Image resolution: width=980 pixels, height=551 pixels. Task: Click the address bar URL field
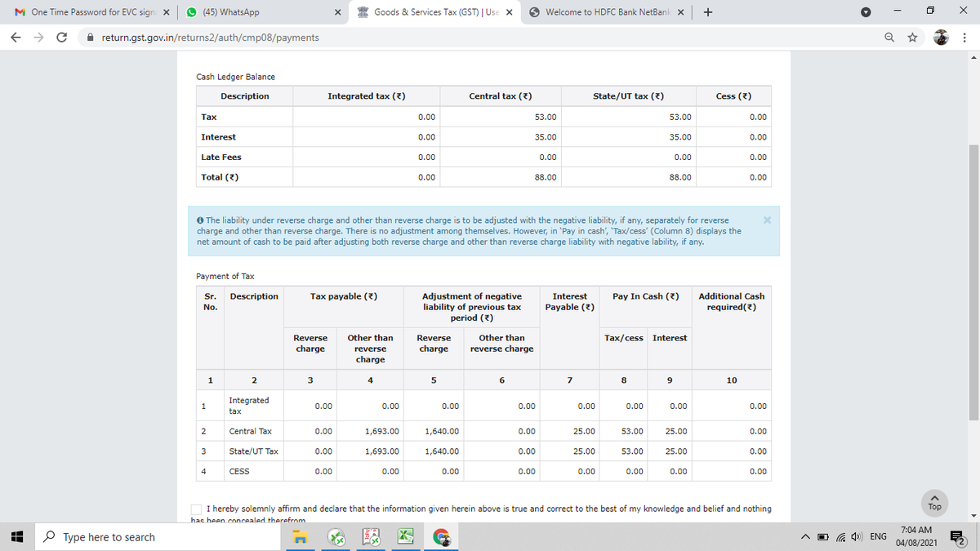(482, 38)
